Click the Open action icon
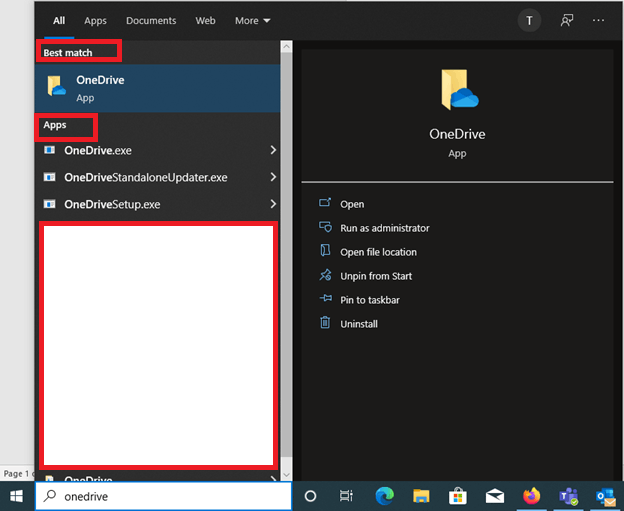The width and height of the screenshot is (624, 511). [x=325, y=203]
